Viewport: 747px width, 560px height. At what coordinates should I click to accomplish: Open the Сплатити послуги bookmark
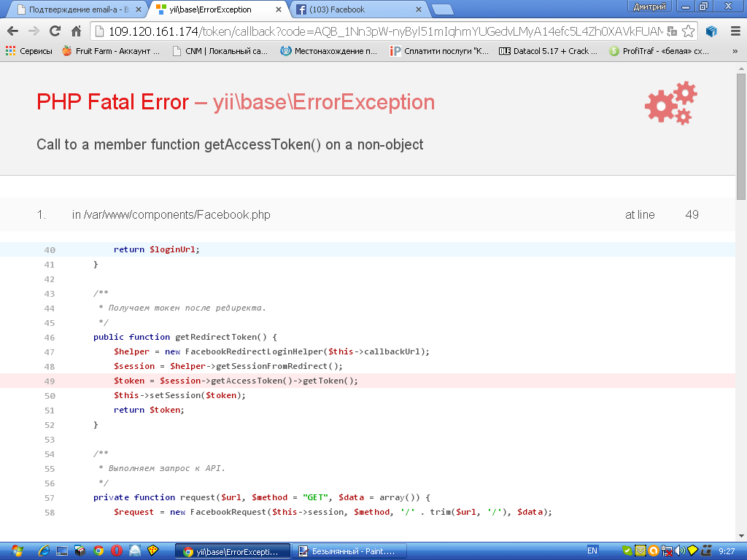439,51
